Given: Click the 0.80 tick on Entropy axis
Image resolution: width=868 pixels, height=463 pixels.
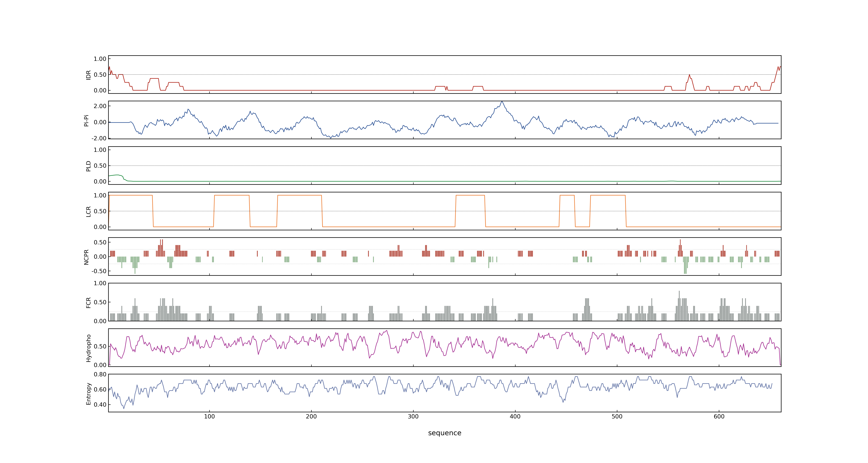Looking at the screenshot, I should (100, 374).
